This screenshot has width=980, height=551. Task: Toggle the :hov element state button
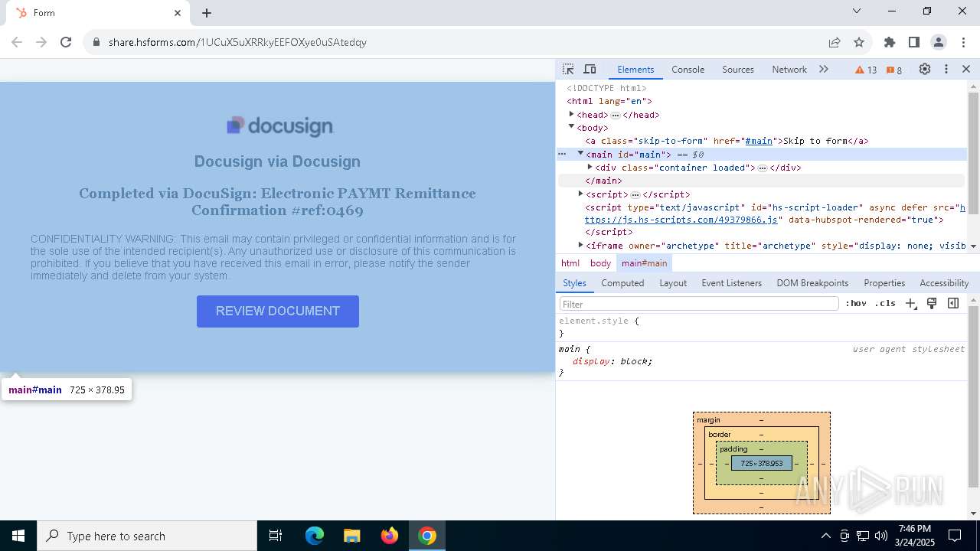[x=856, y=303]
